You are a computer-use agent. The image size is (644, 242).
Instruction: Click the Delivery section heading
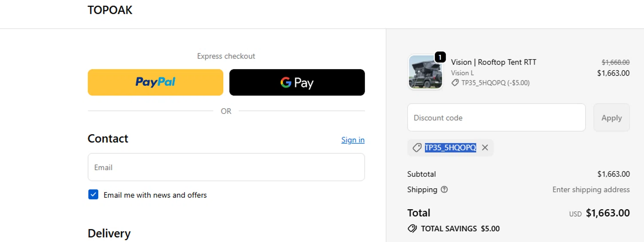click(x=109, y=233)
